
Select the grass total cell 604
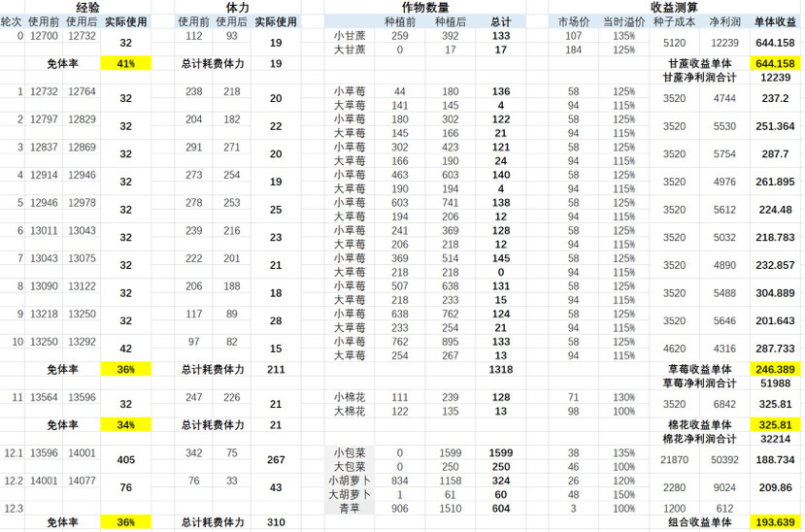click(500, 509)
